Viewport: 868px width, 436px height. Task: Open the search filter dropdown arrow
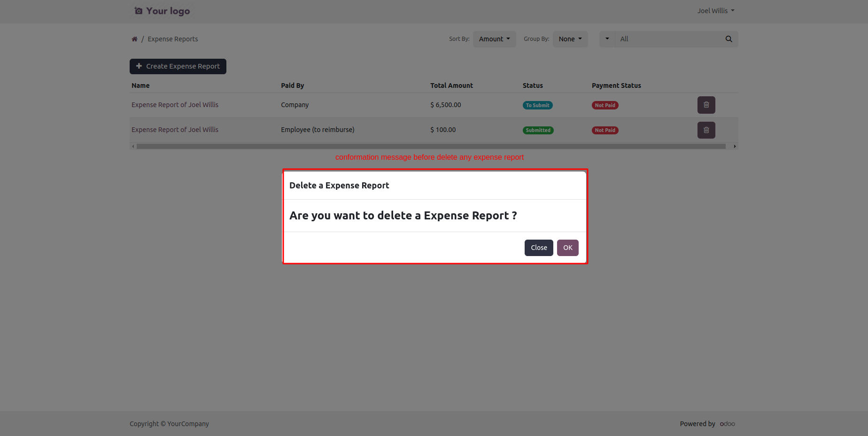(607, 39)
